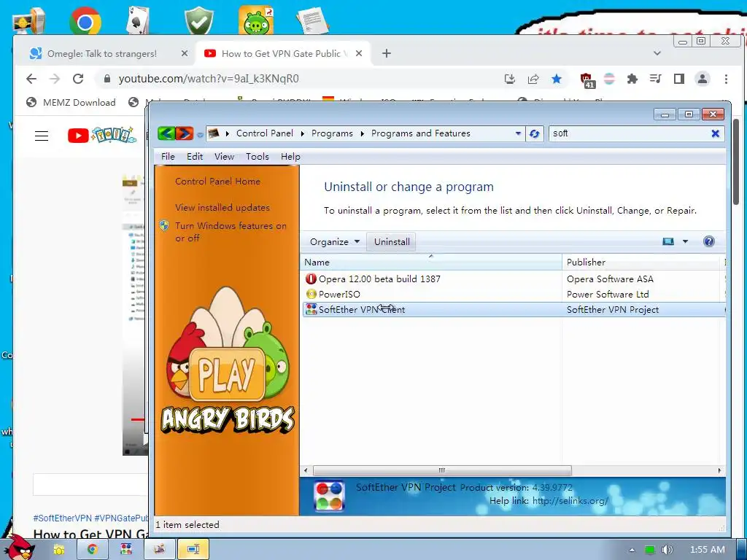
Task: Click inside the search field containing 'soft'
Action: [629, 134]
